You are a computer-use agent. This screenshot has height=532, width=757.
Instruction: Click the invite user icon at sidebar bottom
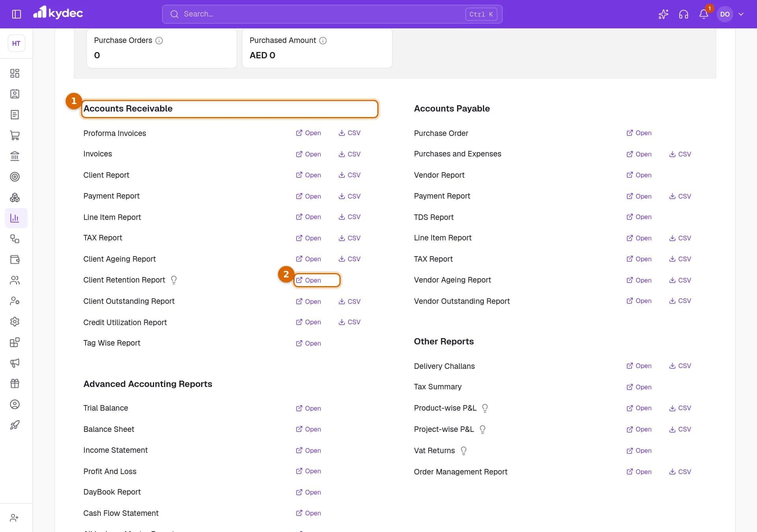14,518
